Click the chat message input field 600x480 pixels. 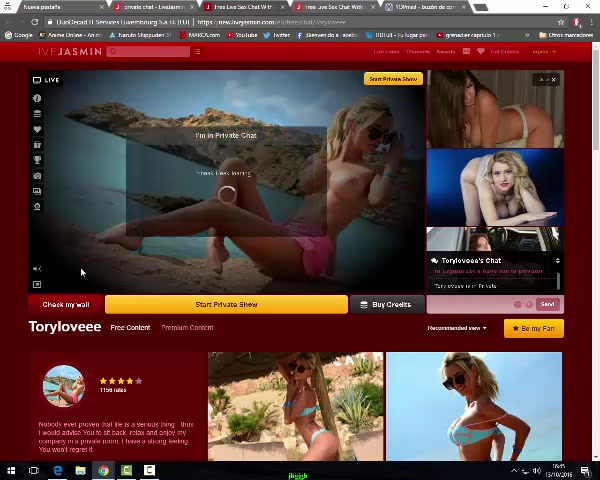[470, 304]
